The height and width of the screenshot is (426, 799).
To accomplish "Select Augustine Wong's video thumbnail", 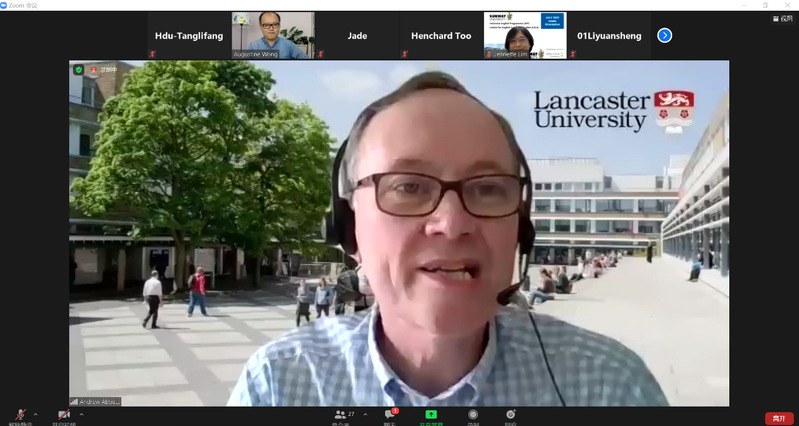I will click(x=273, y=36).
